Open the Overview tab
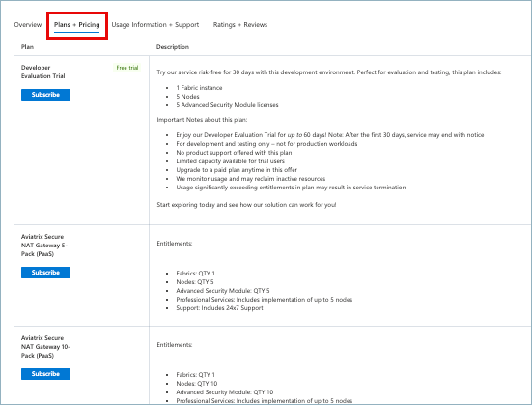The height and width of the screenshot is (405, 532). (28, 25)
